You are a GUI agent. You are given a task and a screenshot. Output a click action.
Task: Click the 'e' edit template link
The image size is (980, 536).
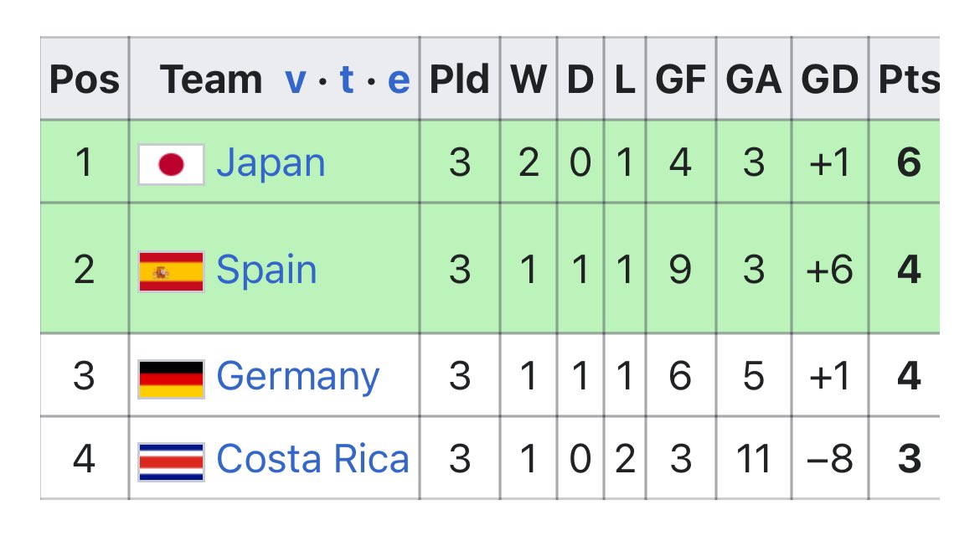point(399,80)
